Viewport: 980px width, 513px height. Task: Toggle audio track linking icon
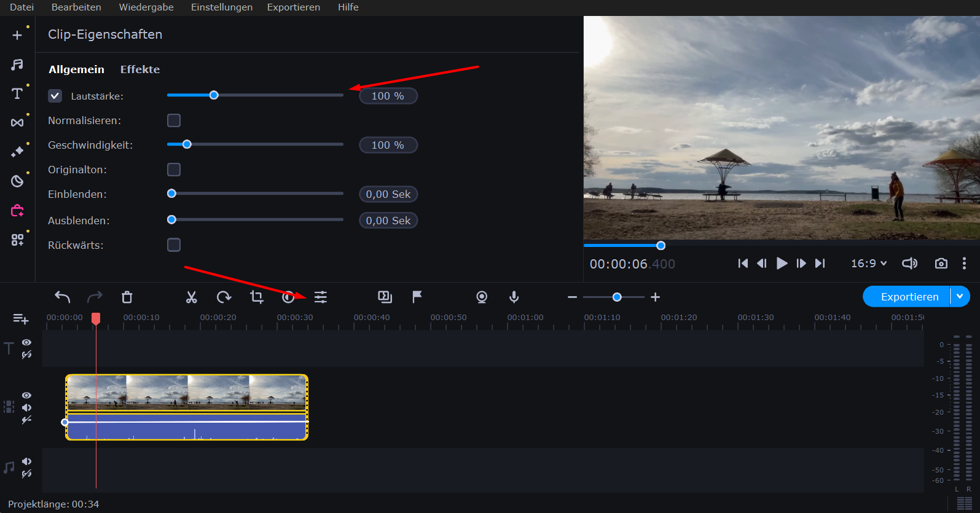pos(26,474)
